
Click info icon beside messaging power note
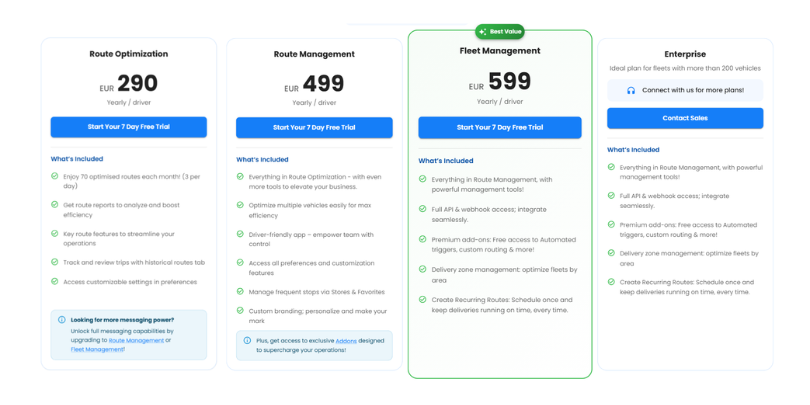[62, 320]
